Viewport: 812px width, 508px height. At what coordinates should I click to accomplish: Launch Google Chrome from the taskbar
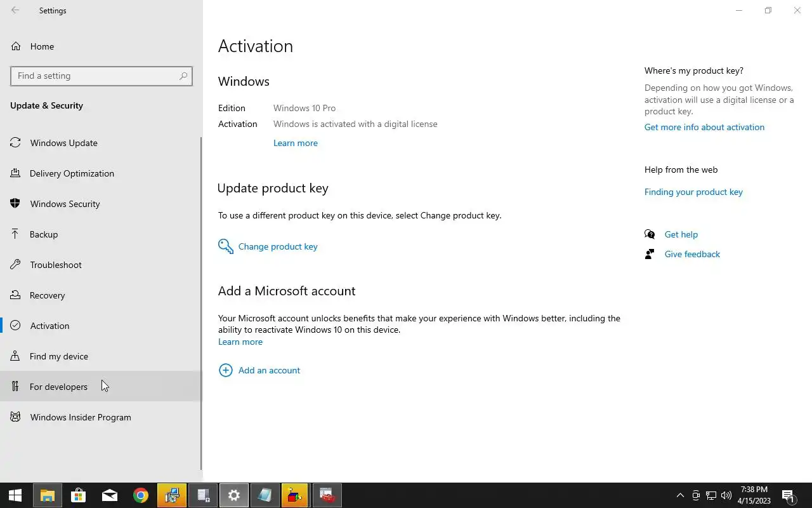coord(140,495)
